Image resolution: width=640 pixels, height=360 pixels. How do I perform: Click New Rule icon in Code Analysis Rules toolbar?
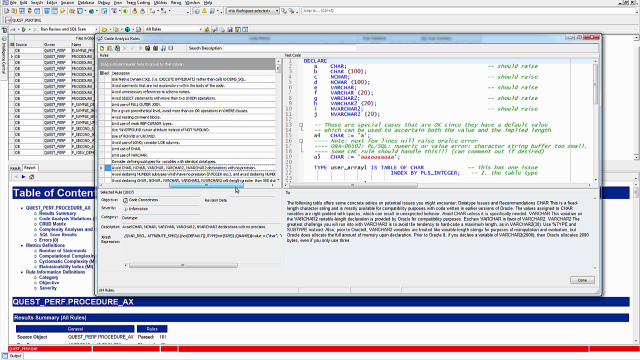[x=102, y=48]
